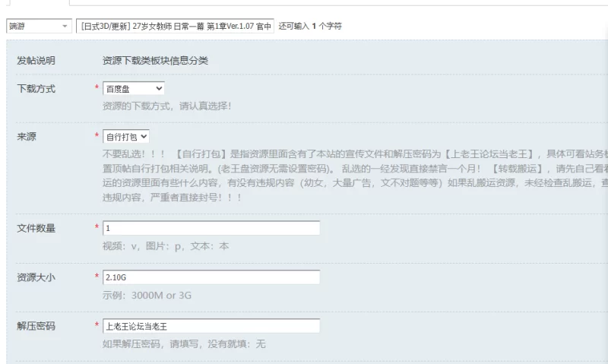Click the hint 如果解压密码，请填写，没有就填：无
The image size is (608, 364).
tap(184, 343)
